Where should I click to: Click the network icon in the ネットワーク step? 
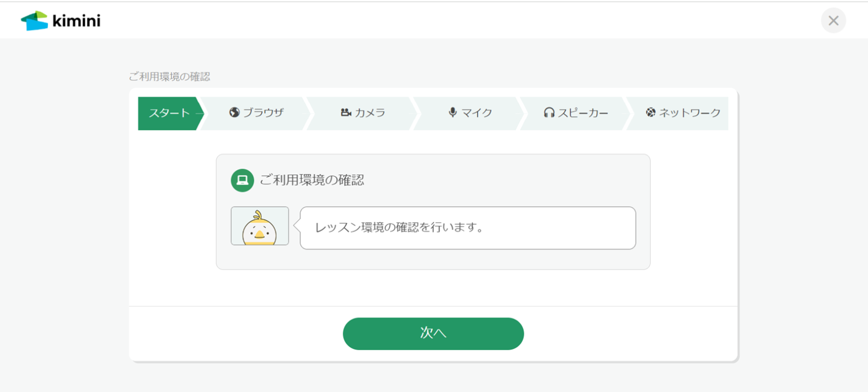651,112
